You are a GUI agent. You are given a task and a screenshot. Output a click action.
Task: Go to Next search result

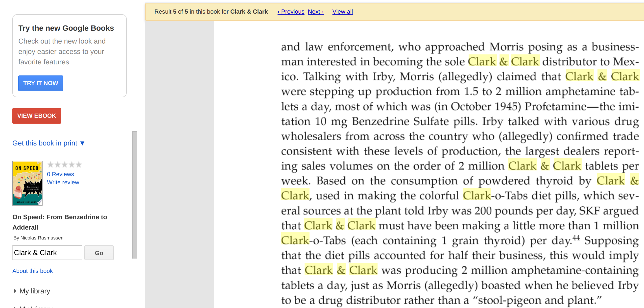tap(316, 11)
